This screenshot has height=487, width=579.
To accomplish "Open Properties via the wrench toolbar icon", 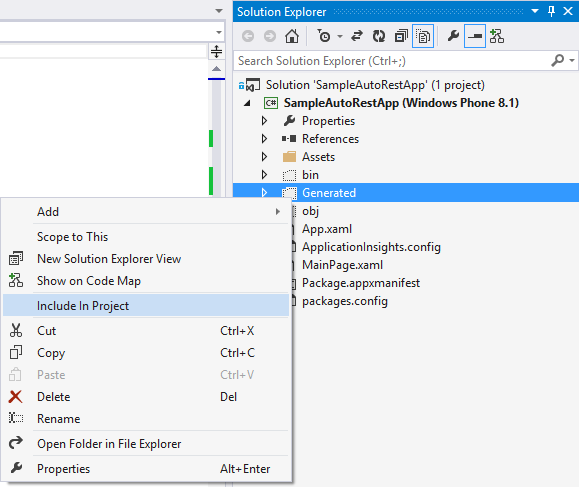I will [453, 36].
